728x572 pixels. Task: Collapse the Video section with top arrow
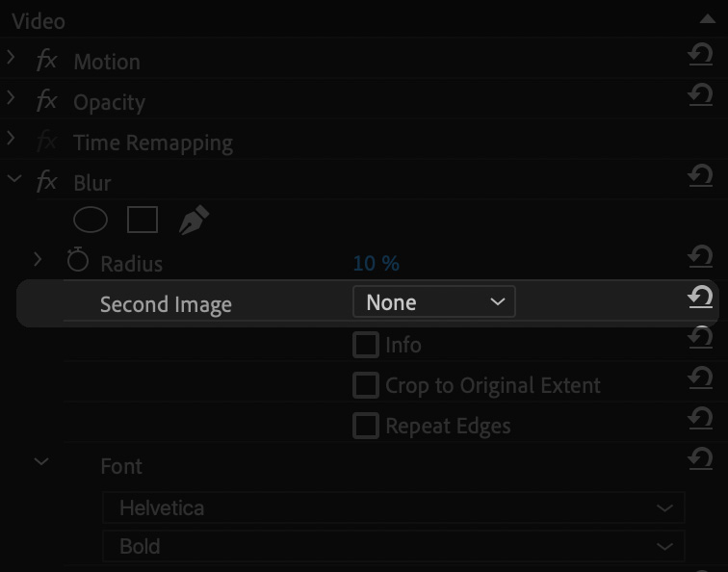click(x=707, y=18)
